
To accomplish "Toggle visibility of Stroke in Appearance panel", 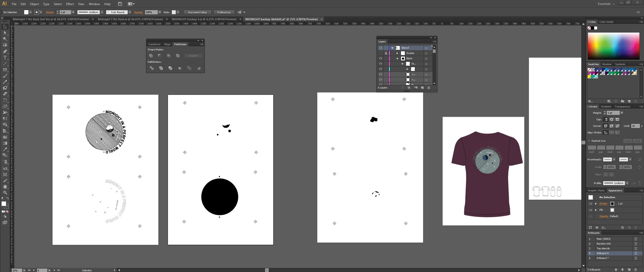I will coord(591,203).
